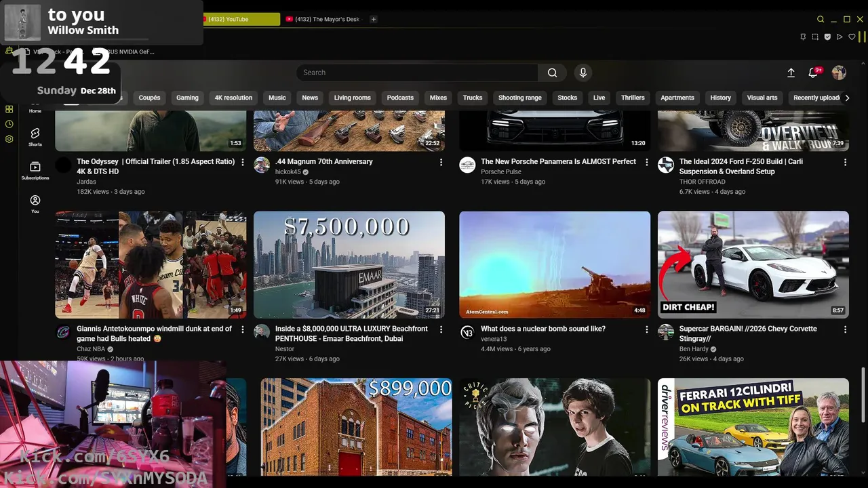Click the pin icon in browser toolbar
Viewport: 868px width, 488px height.
click(803, 37)
